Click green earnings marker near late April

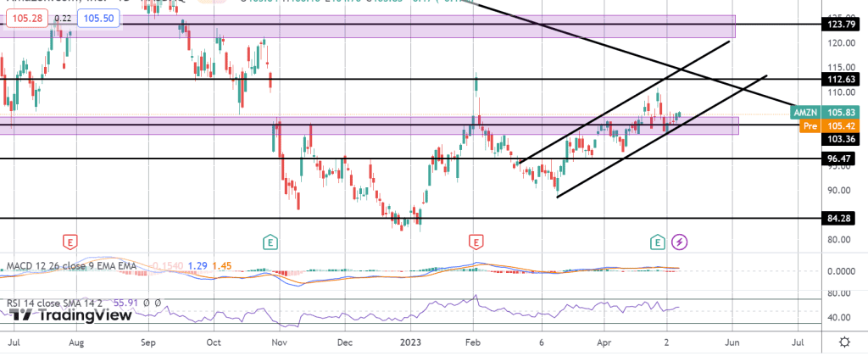click(x=659, y=242)
